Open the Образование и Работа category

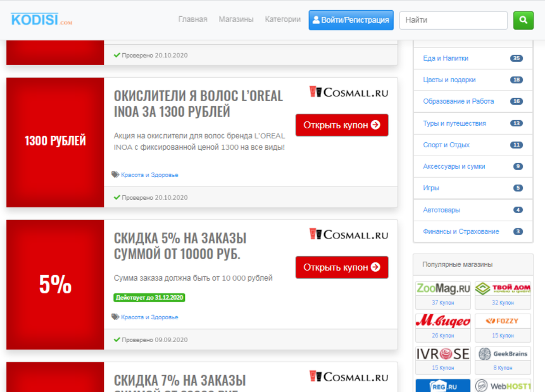tap(458, 101)
